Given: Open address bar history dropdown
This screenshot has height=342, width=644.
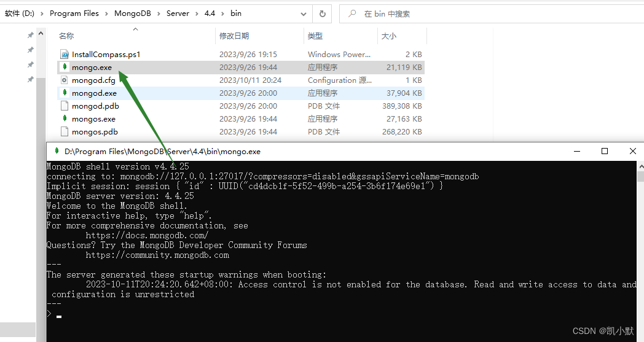Looking at the screenshot, I should pos(304,14).
